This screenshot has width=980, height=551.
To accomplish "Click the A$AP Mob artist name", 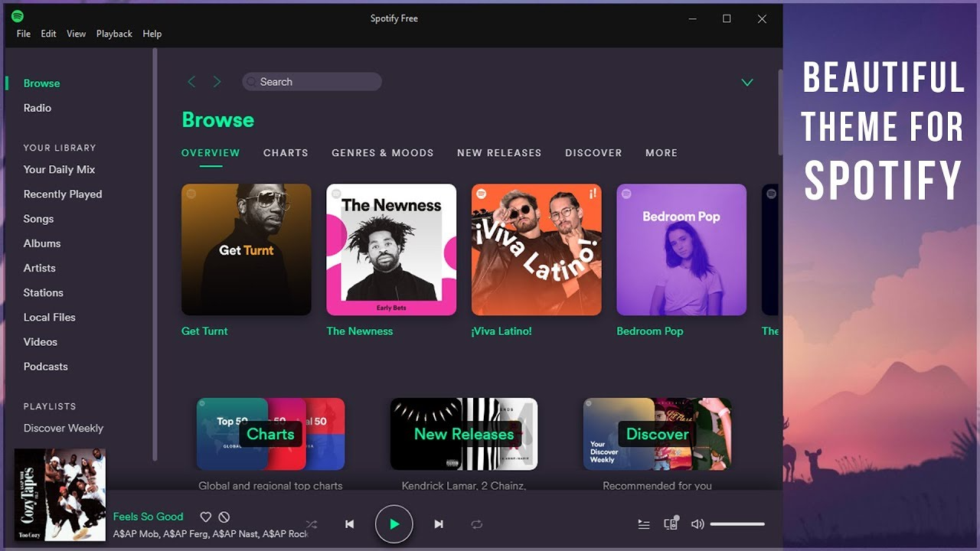I will (136, 533).
